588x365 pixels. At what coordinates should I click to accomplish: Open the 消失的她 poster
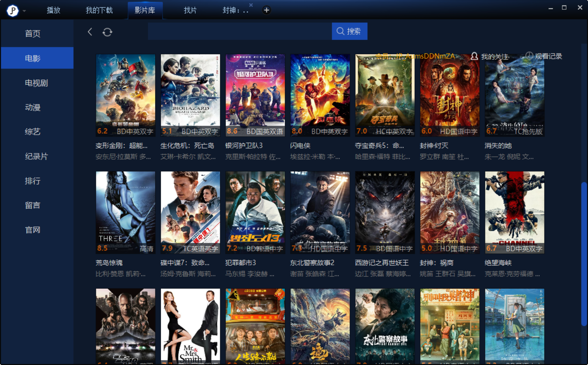pyautogui.click(x=515, y=95)
